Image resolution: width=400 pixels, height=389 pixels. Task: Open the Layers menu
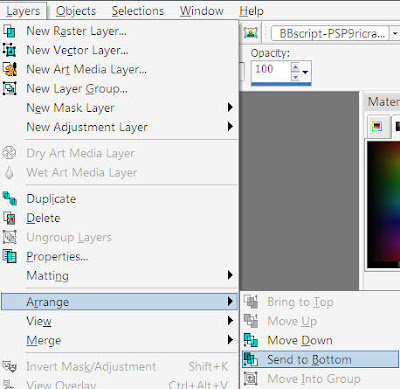point(23,11)
